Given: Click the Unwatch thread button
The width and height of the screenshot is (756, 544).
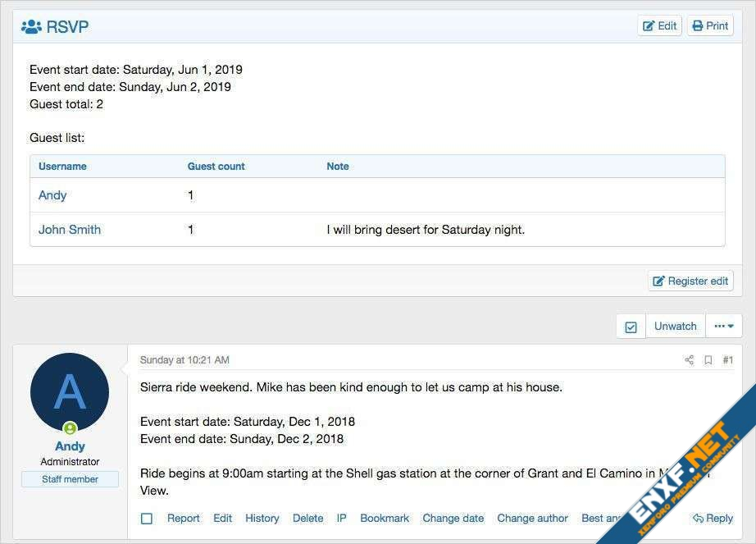Looking at the screenshot, I should tap(675, 327).
